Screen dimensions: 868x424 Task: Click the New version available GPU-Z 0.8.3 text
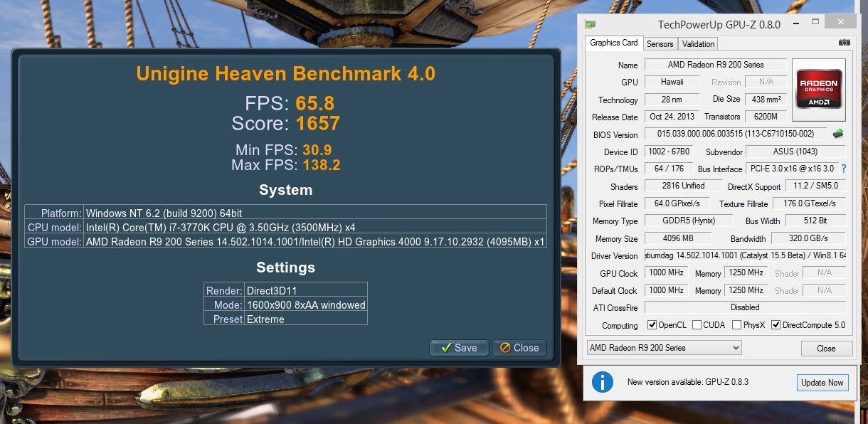point(688,382)
